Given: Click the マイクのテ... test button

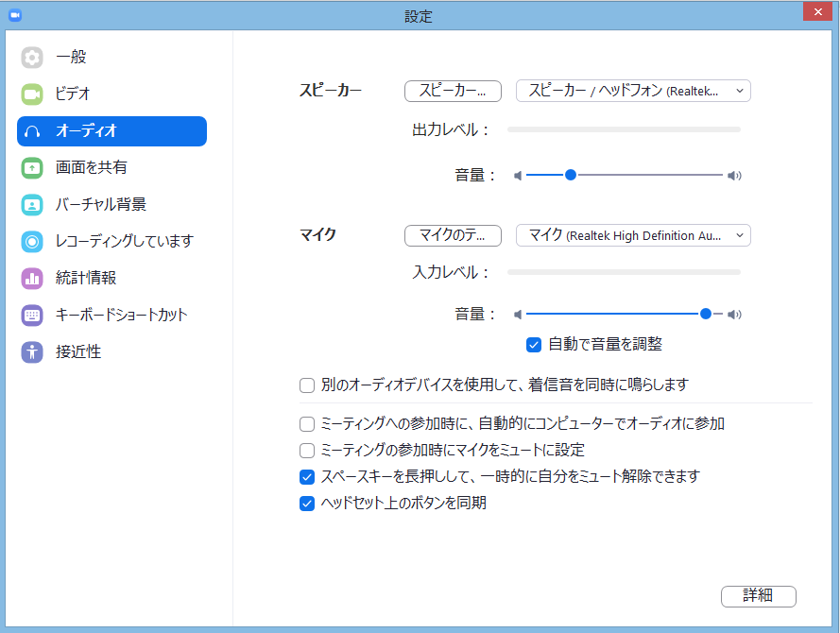Looking at the screenshot, I should 453,235.
